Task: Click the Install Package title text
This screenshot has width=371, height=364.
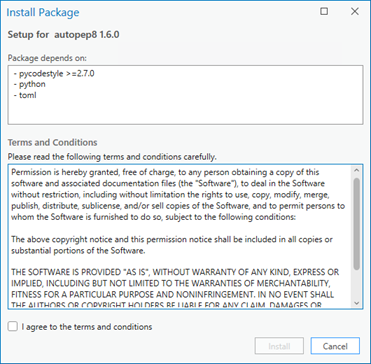Action: pyautogui.click(x=43, y=13)
